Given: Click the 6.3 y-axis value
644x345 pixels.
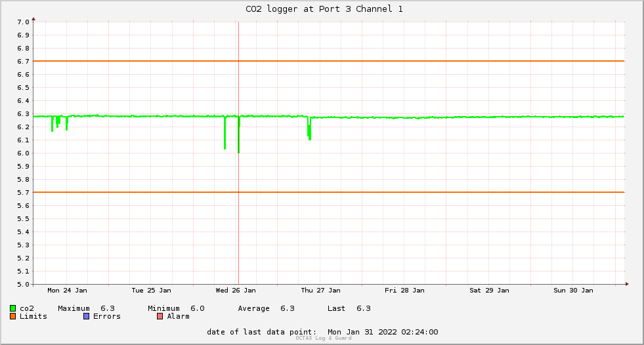Looking at the screenshot, I should (23, 114).
